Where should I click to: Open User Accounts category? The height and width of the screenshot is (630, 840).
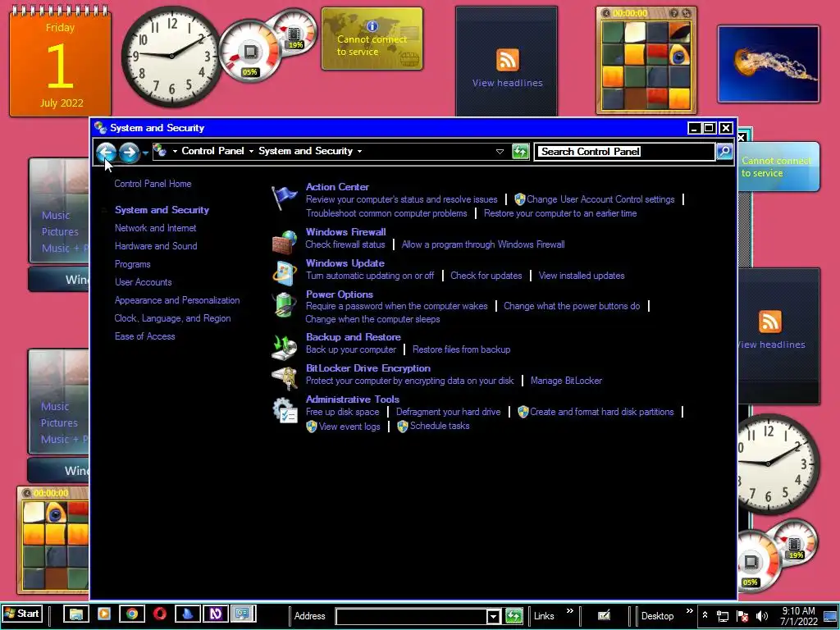[143, 282]
